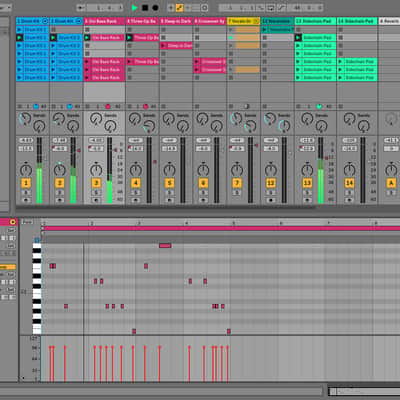This screenshot has width=400, height=400.
Task: Click the round Arrangement Record button
Action: point(155,8)
